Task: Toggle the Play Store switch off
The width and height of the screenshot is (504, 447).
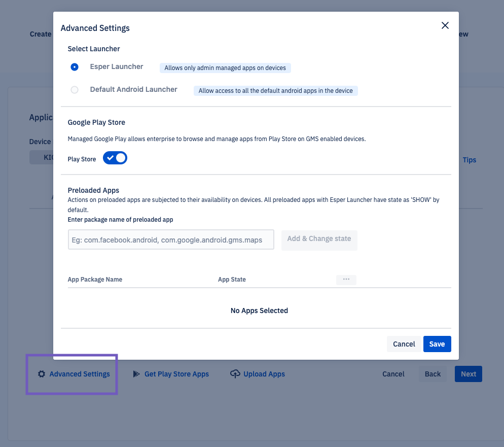Action: (115, 158)
